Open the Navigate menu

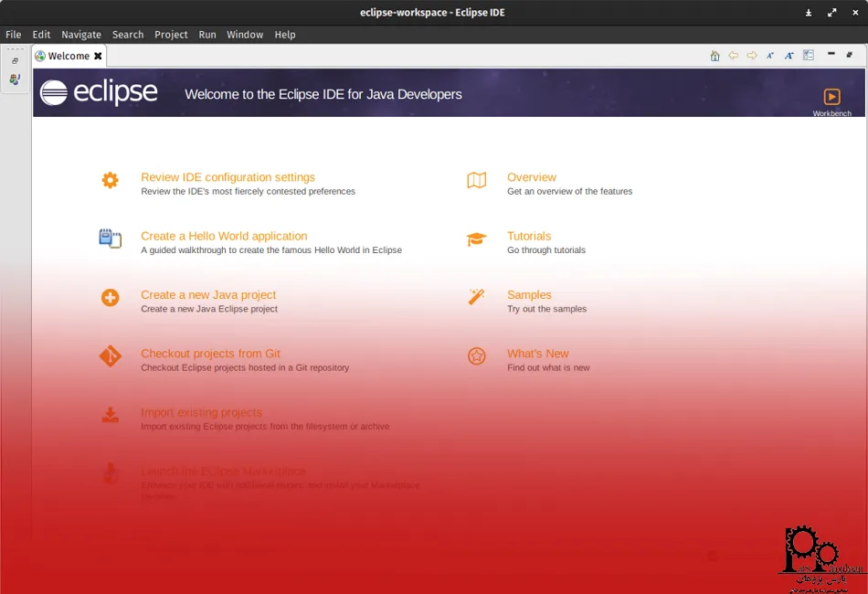coord(81,35)
